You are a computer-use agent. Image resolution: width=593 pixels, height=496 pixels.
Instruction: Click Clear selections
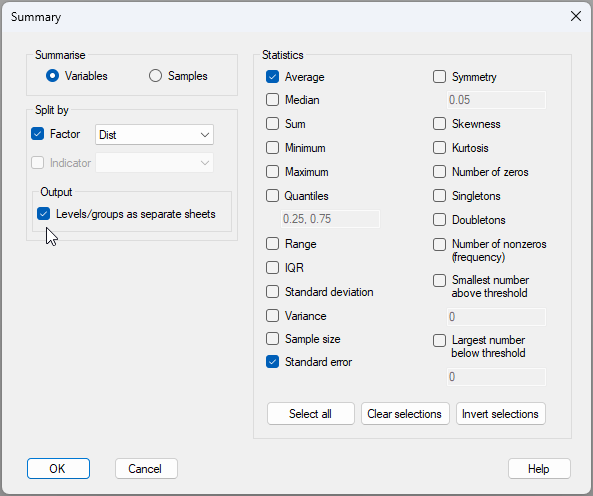[x=405, y=414]
